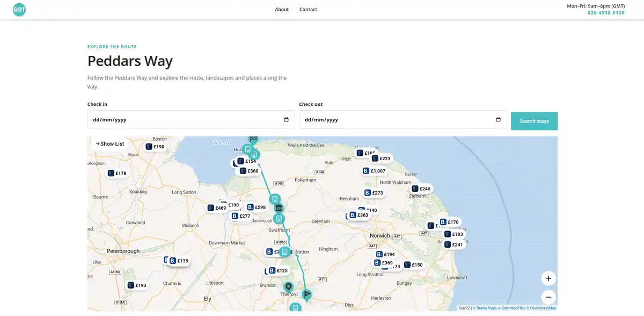Open the £223 stay marker
Screen dimensions: 644x316
pos(382,159)
